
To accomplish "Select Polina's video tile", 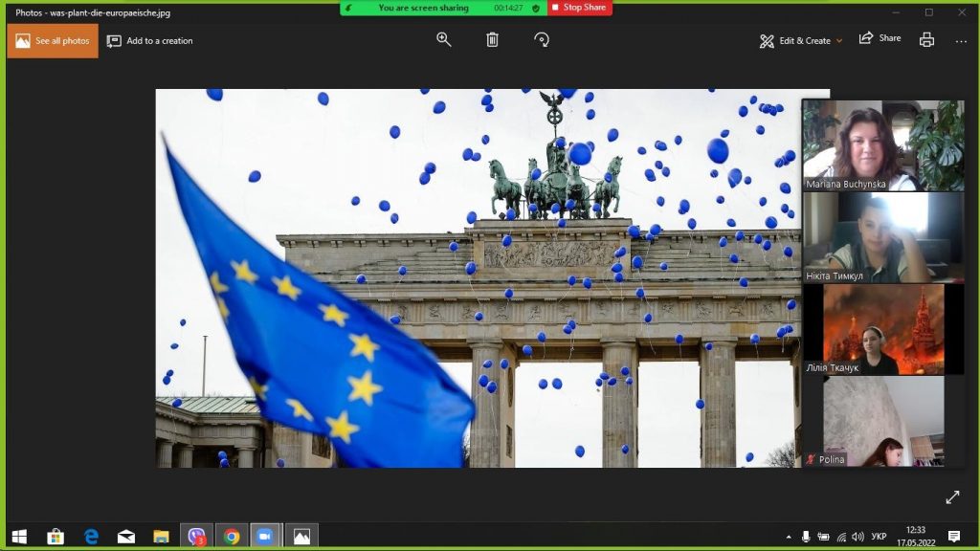I will [x=883, y=421].
